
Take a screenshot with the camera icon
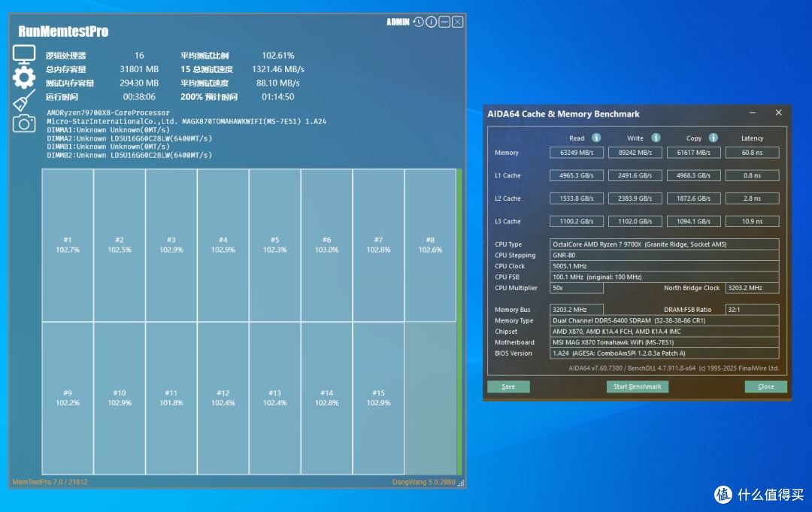[24, 123]
